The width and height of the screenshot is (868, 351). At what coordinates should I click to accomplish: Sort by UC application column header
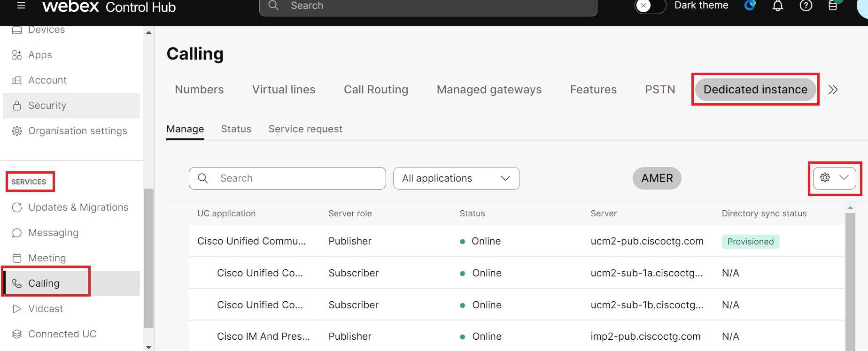[226, 214]
